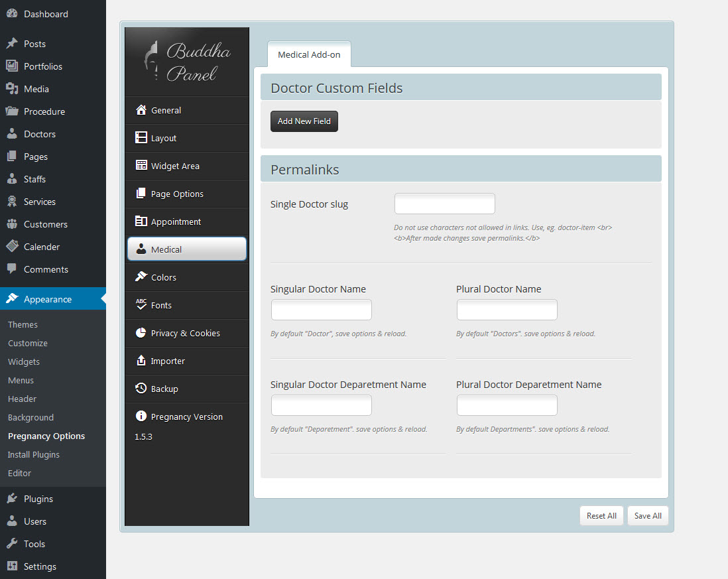
Task: Click the Backup clock icon
Action: [141, 389]
